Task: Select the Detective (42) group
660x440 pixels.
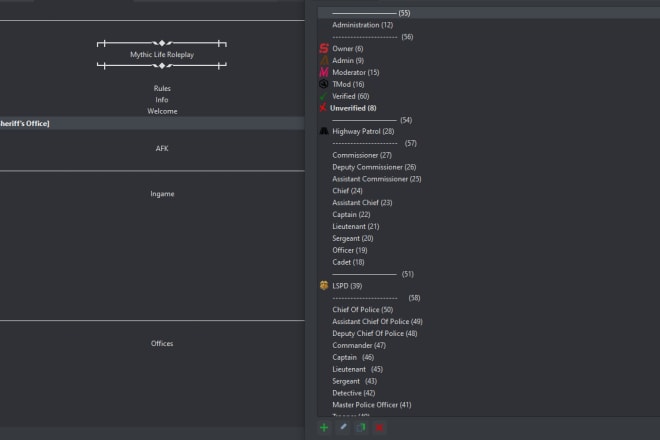Action: (354, 393)
